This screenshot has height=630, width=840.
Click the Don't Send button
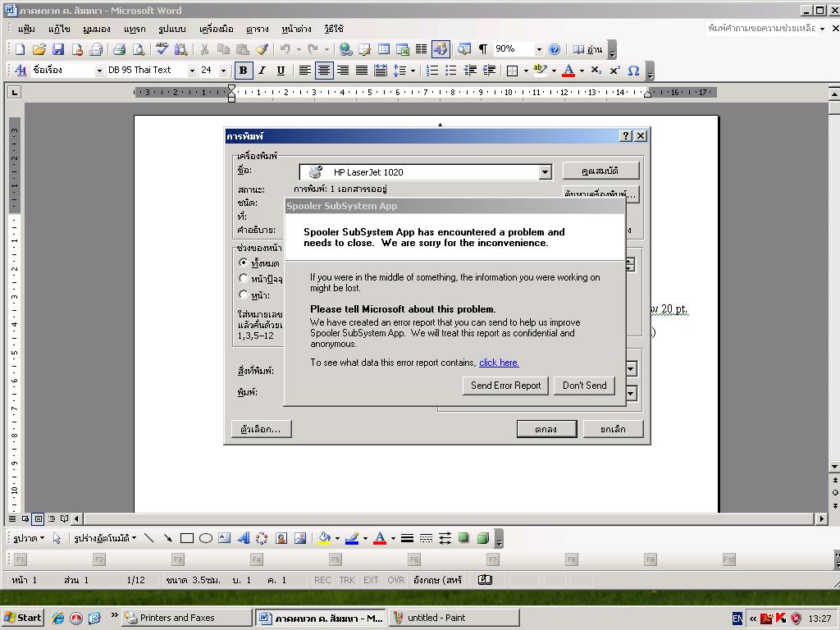point(584,386)
